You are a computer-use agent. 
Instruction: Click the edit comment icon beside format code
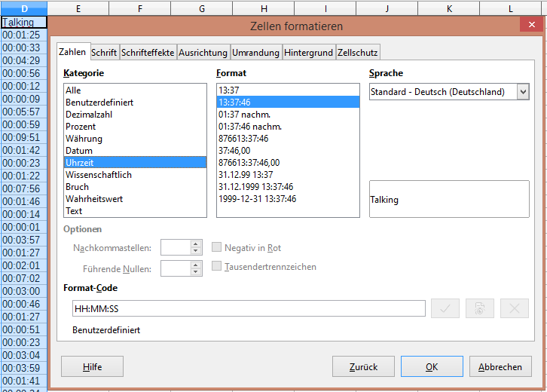[x=479, y=308]
